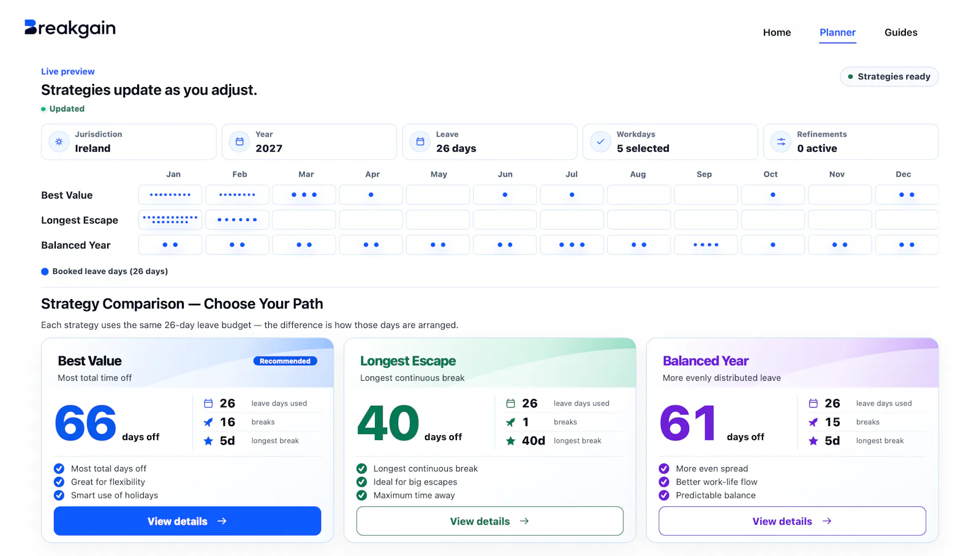
Task: Click the Aug month column header
Action: coord(638,174)
